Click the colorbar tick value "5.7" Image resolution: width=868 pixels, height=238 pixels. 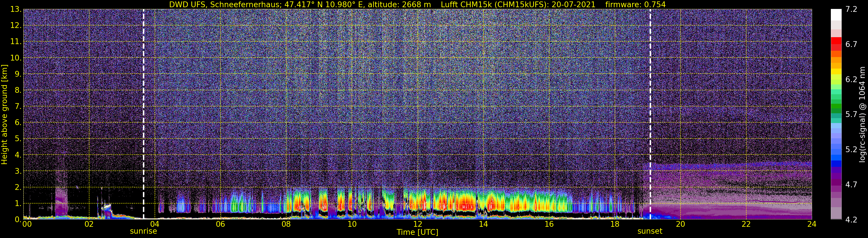click(851, 115)
